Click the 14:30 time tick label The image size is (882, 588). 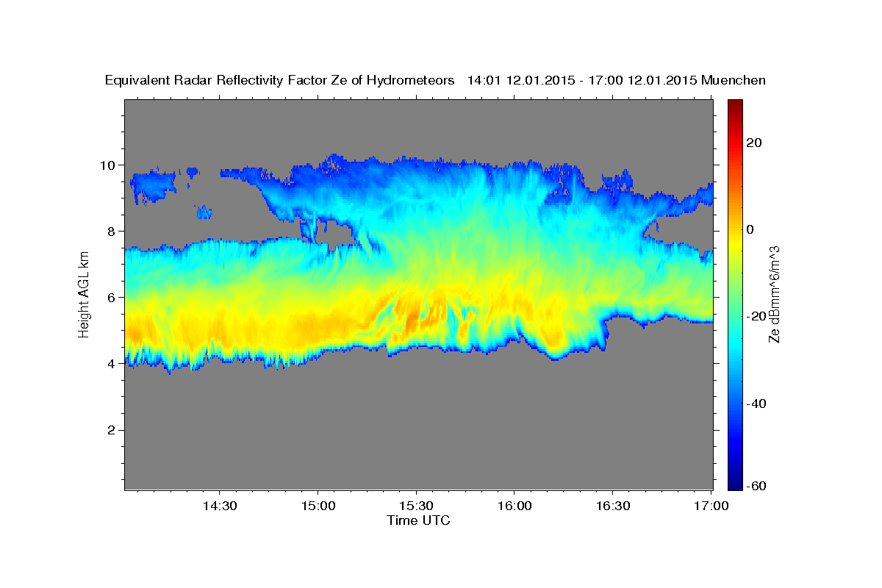[x=220, y=506]
